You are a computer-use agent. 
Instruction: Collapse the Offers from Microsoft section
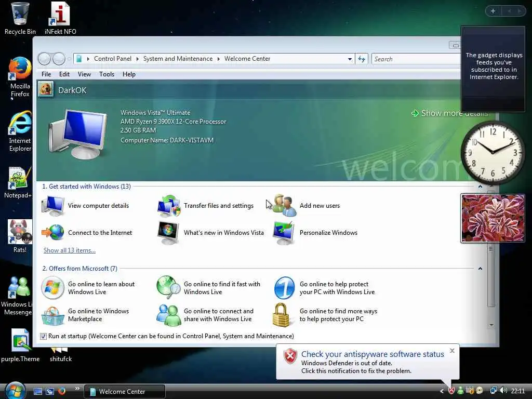click(x=480, y=269)
